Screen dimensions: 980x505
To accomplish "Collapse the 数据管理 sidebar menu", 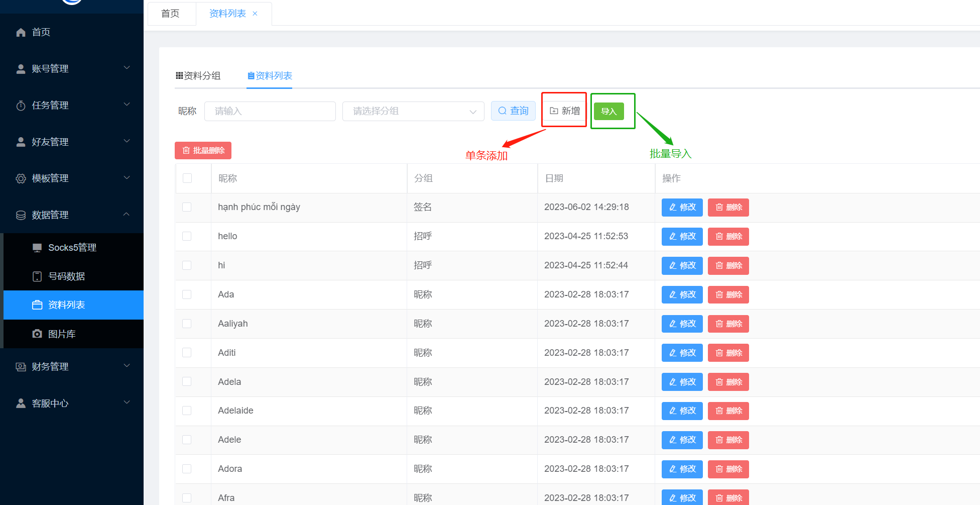I will (72, 215).
